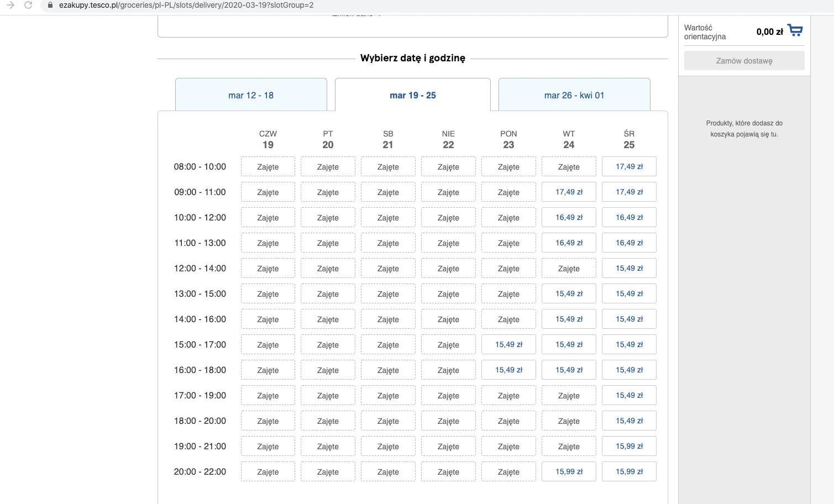The width and height of the screenshot is (834, 504).
Task: Click Zajęte slot Tuesday 24 at 12:00 - 14:00
Action: (x=569, y=268)
